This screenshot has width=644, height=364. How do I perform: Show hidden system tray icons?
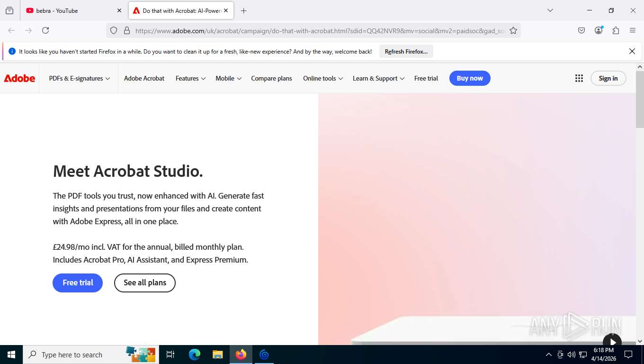tap(548, 355)
